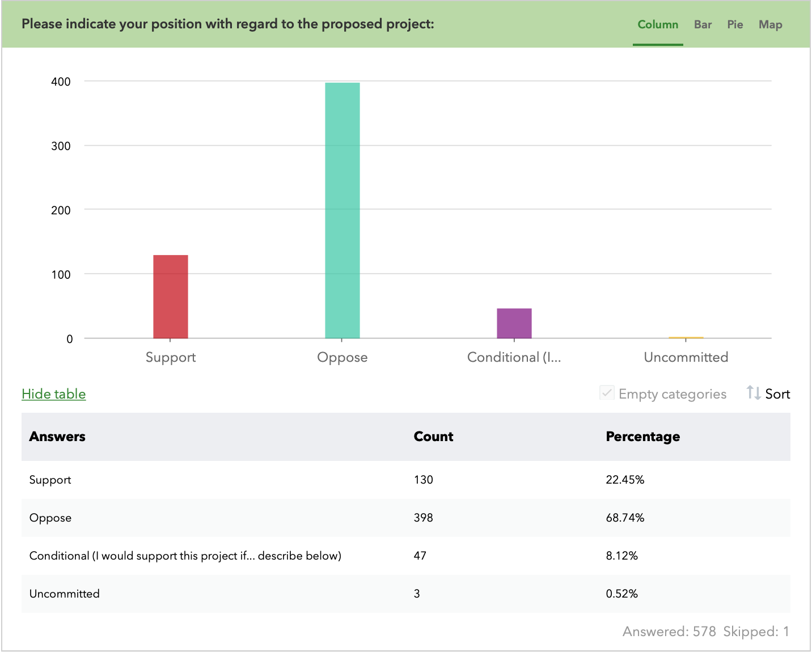Click the teal Oppose bar
This screenshot has width=812, height=652.
tap(342, 211)
